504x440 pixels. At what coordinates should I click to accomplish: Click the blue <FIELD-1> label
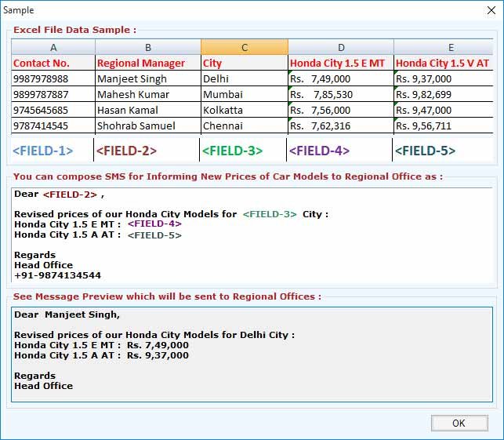point(42,150)
